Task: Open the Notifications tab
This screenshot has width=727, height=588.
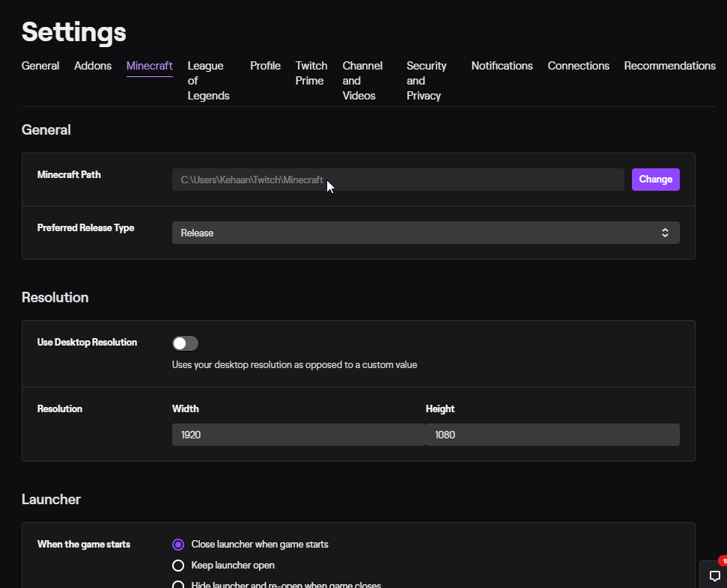Action: click(x=502, y=66)
